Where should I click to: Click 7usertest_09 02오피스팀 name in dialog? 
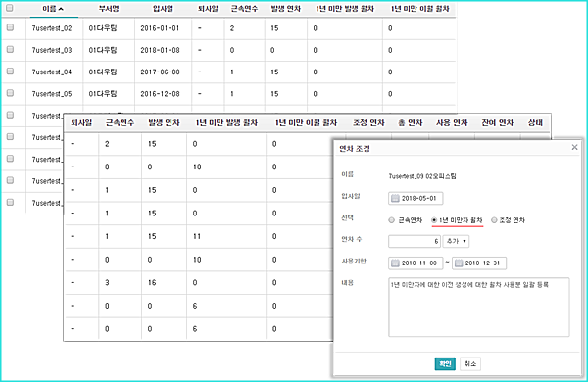(x=422, y=176)
